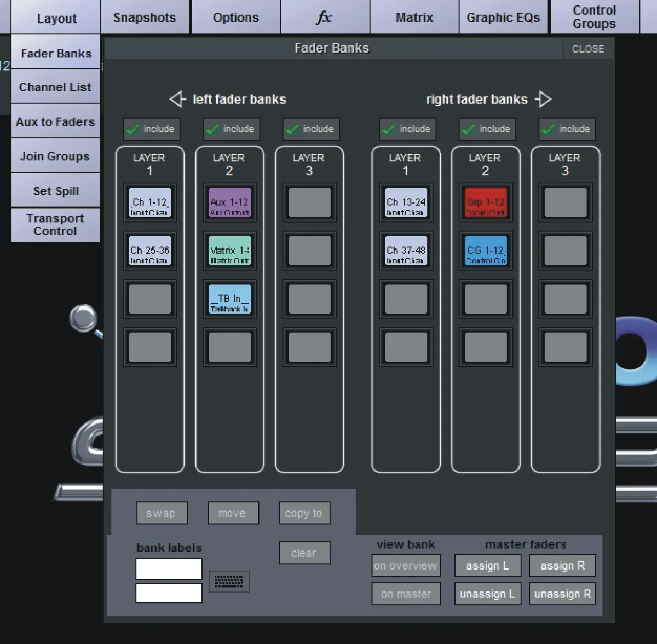Screen dimensions: 657x644
Task: Select the TB In talkback tile
Action: pos(230,299)
